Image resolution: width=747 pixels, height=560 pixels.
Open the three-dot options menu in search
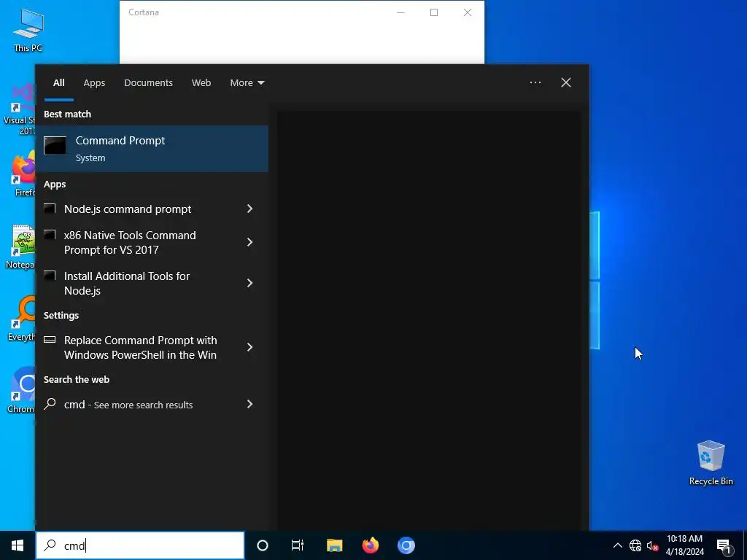click(x=535, y=82)
